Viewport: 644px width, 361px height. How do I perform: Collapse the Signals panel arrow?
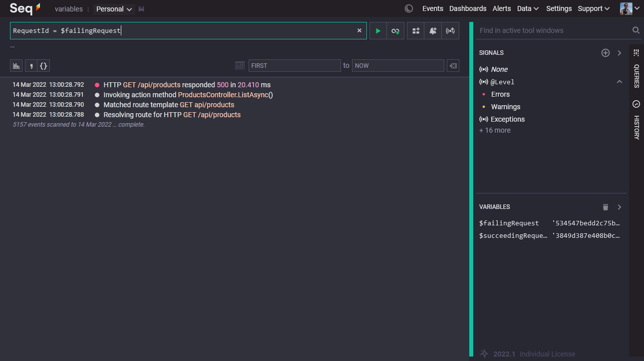pyautogui.click(x=620, y=53)
